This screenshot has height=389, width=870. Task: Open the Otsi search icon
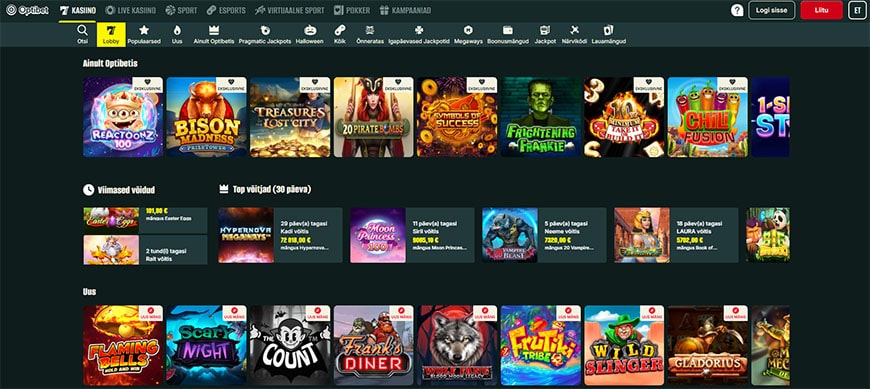point(82,34)
